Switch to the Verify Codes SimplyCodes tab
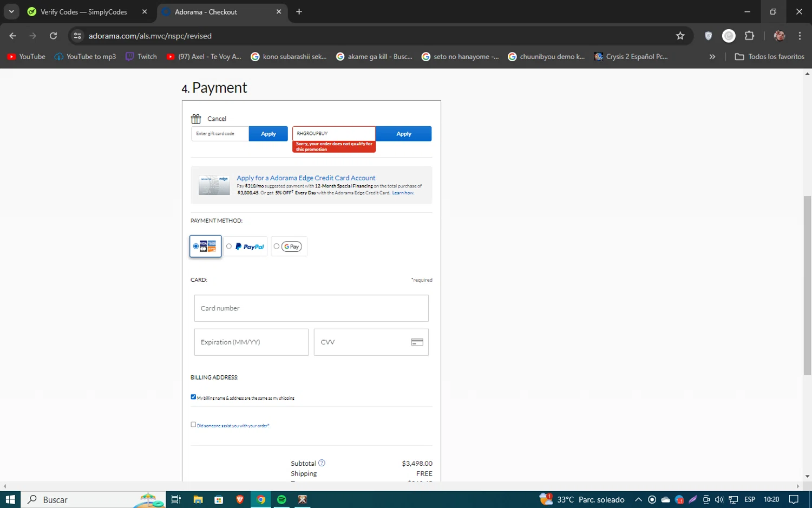Viewport: 812px width, 508px height. point(84,12)
